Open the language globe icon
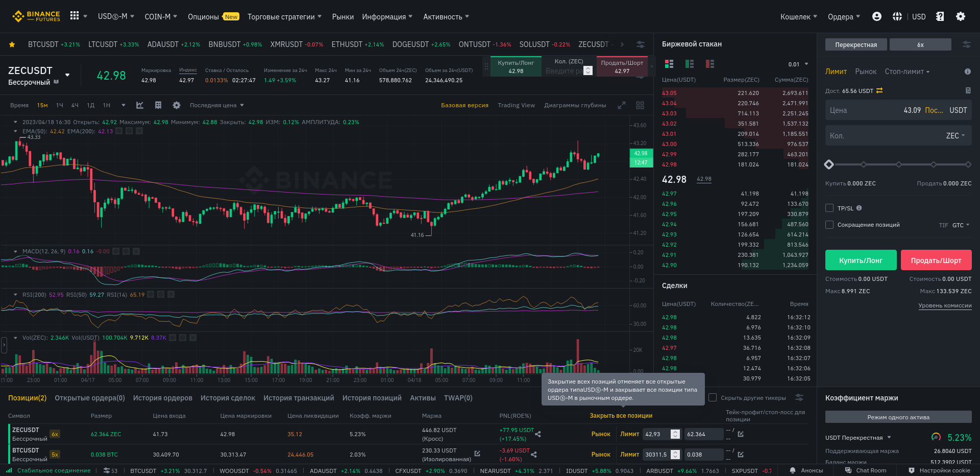The width and height of the screenshot is (980, 476). [897, 16]
